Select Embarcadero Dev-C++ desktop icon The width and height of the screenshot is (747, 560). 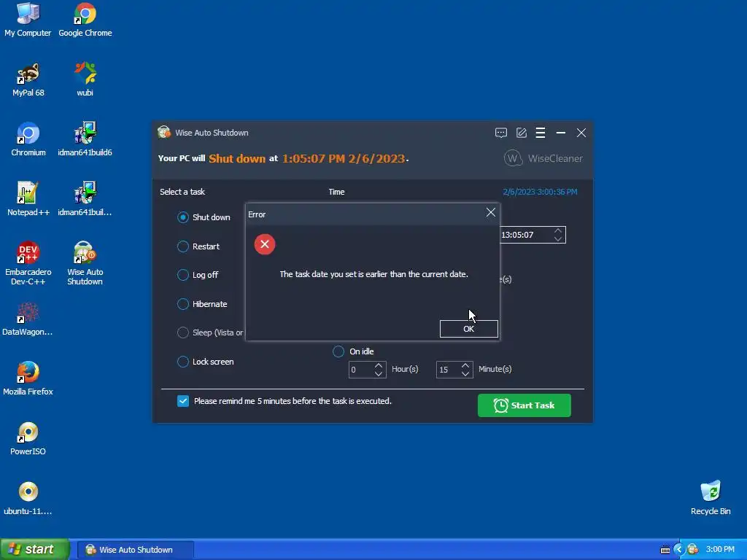pos(28,263)
